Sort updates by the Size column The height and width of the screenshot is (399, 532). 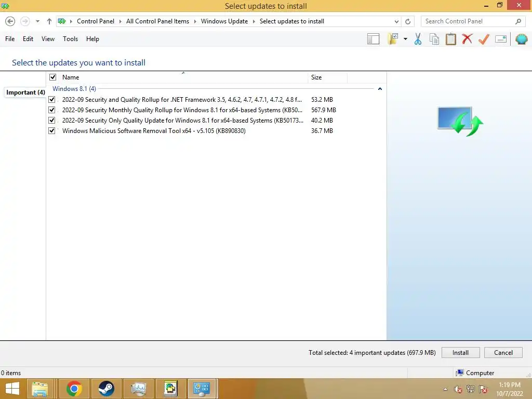327,77
